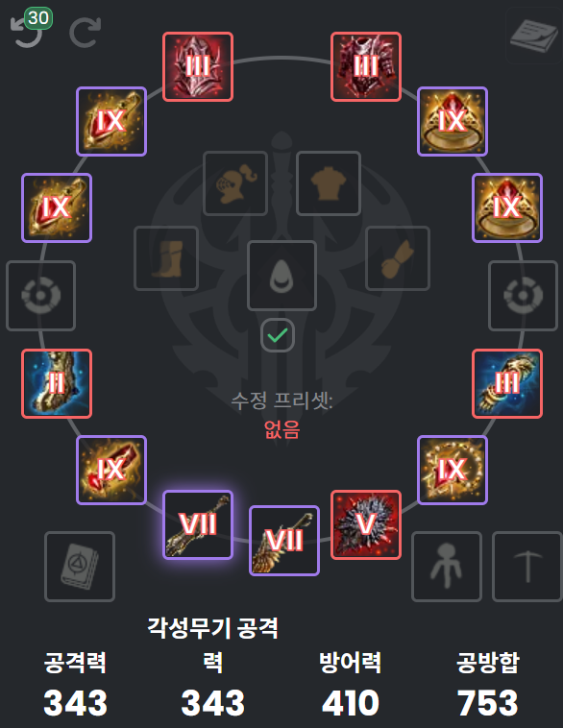Open the spellbook icon at bottom left
The image size is (563, 728).
80,567
